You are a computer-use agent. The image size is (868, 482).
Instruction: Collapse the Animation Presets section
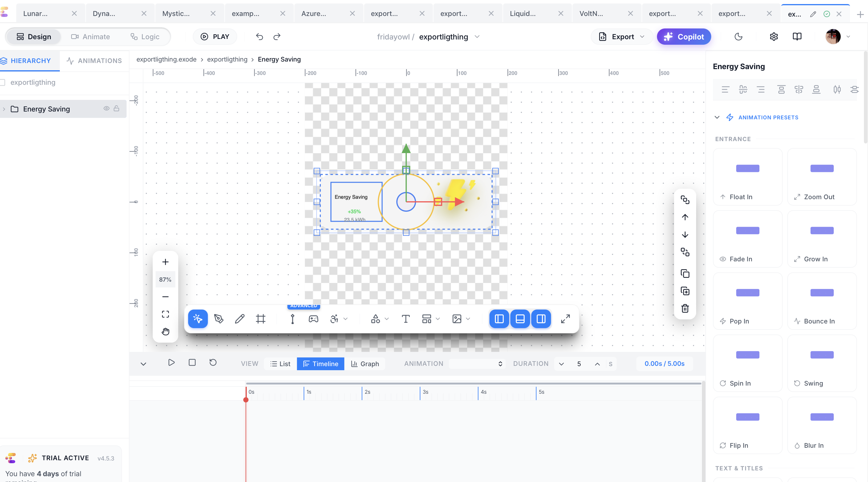[x=716, y=117]
